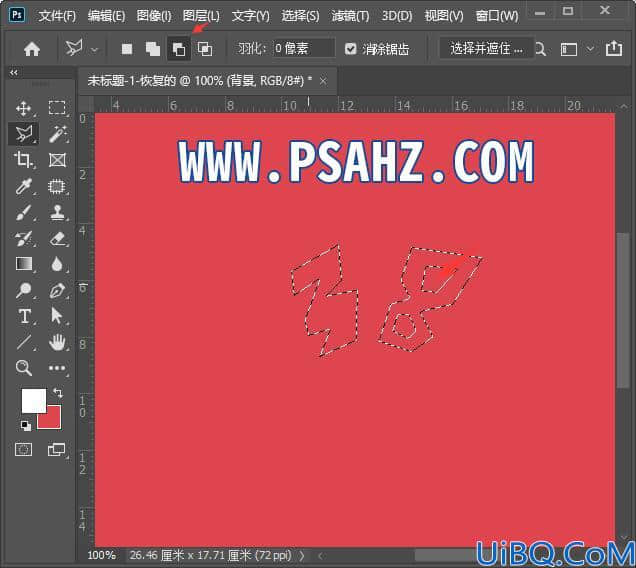This screenshot has width=636, height=568.
Task: Choose Subtract from Selection mode
Action: (179, 49)
